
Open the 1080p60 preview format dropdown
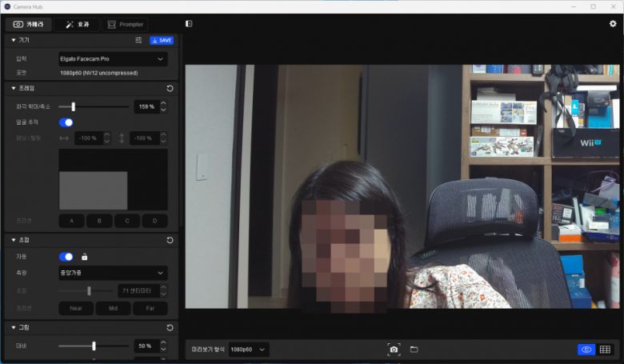click(249, 350)
